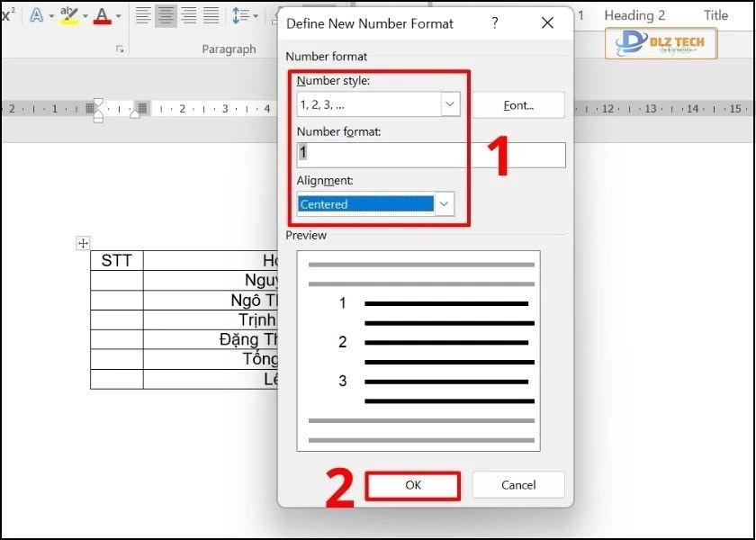Confirm the number format with OK
The width and height of the screenshot is (756, 540).
tap(413, 485)
